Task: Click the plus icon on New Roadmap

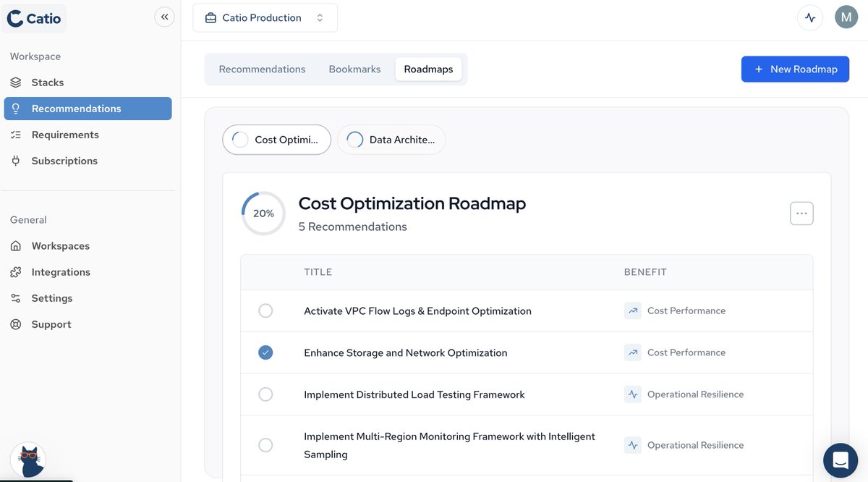Action: [759, 69]
